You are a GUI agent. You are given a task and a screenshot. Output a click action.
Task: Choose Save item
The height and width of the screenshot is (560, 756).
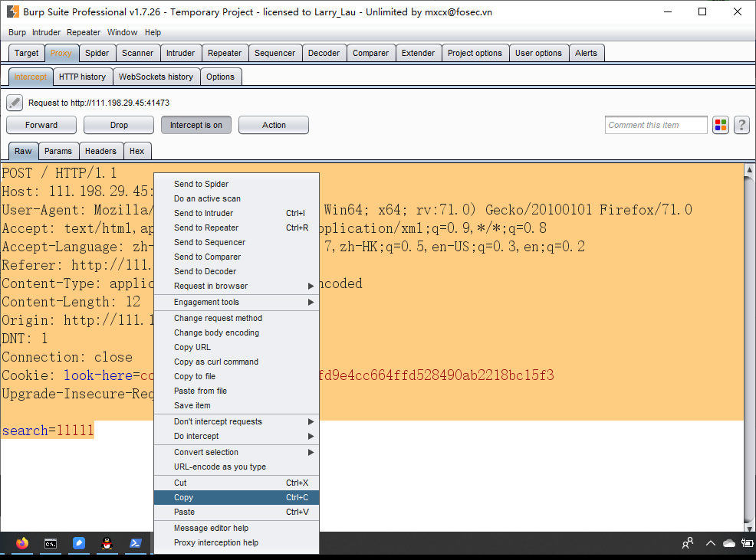tap(236, 405)
